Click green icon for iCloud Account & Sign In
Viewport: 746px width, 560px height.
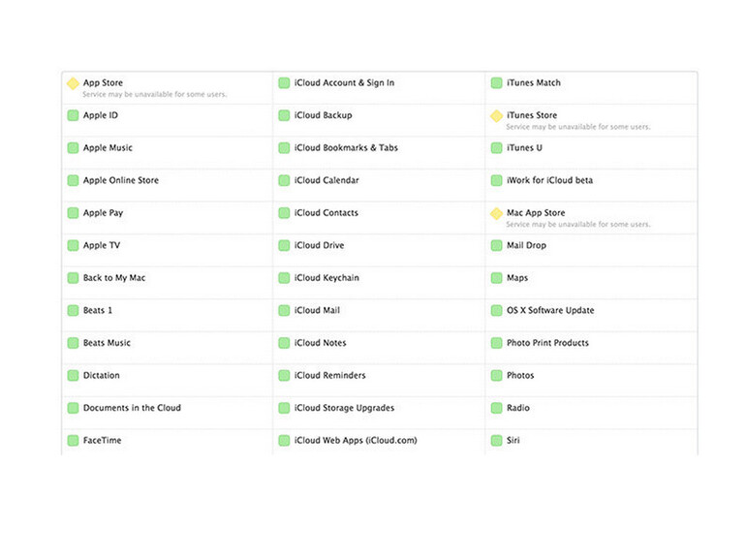pos(284,82)
